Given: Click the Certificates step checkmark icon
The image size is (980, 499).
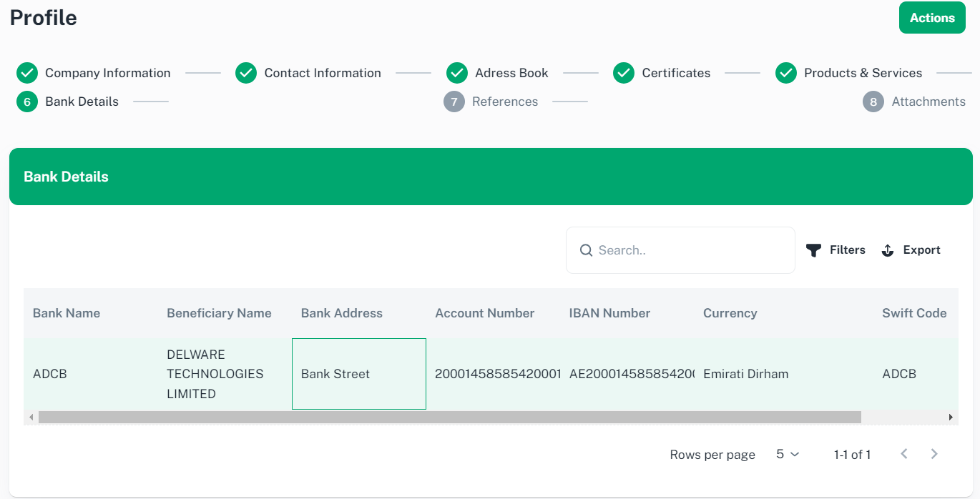Looking at the screenshot, I should pyautogui.click(x=624, y=73).
